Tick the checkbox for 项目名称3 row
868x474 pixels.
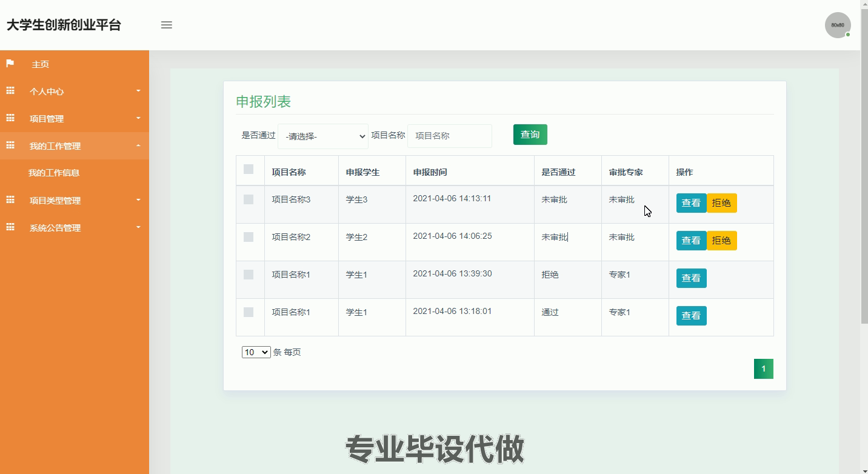click(249, 199)
